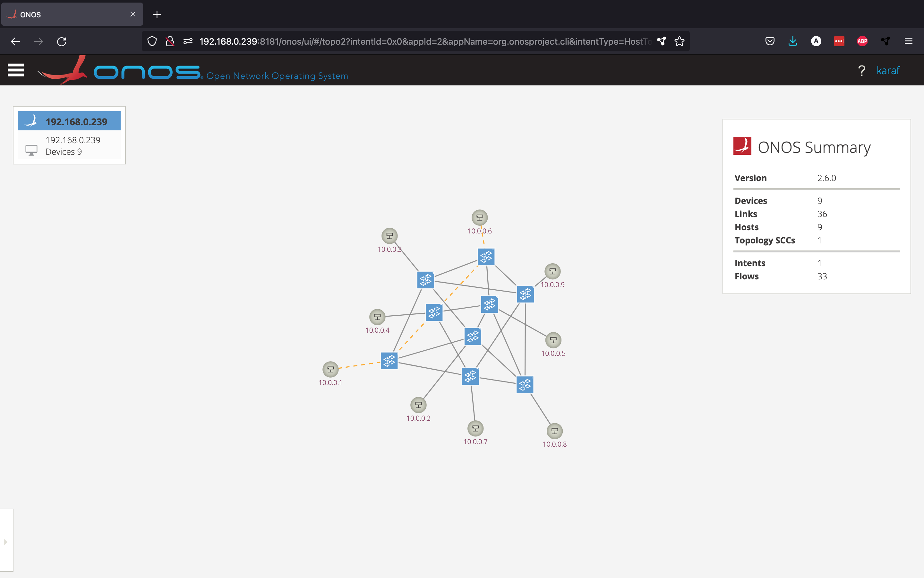
Task: Select host 10.0.0.6 icon
Action: 480,217
